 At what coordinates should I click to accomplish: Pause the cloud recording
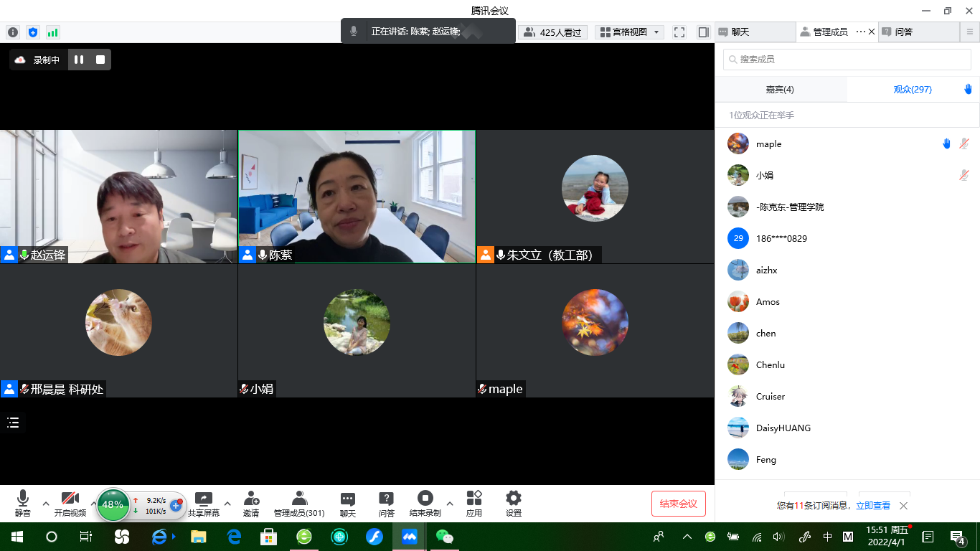coord(79,60)
